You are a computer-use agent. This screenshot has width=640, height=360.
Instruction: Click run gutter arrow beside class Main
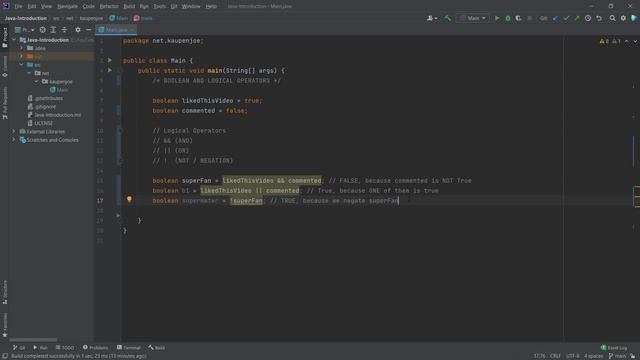click(x=110, y=60)
